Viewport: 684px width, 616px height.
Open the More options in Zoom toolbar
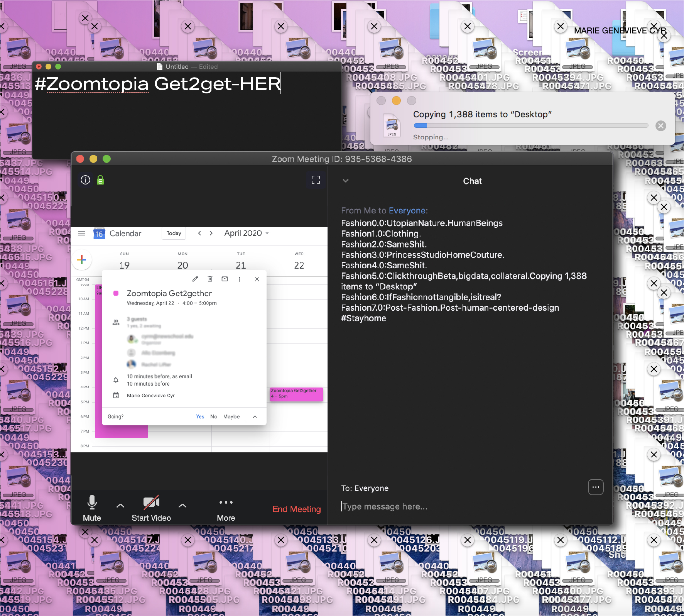point(226,509)
